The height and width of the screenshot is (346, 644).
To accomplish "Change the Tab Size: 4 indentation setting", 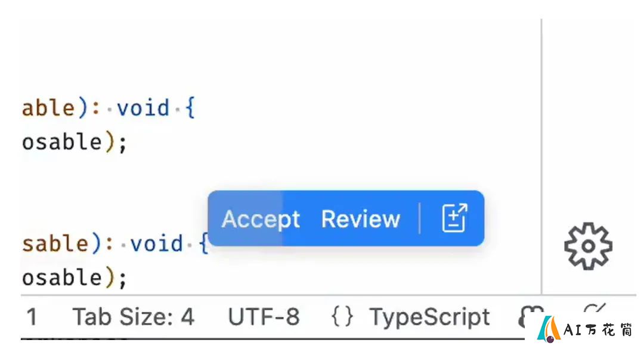I will [x=133, y=317].
